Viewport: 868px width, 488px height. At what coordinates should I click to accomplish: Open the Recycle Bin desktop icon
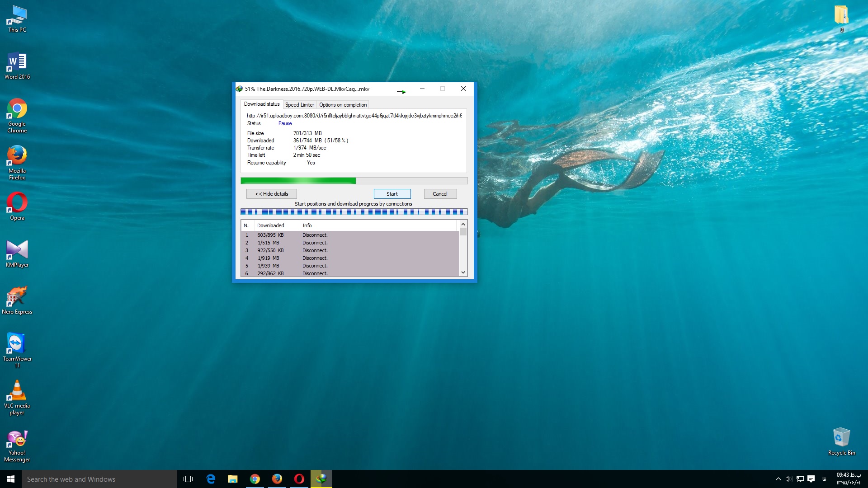click(841, 441)
